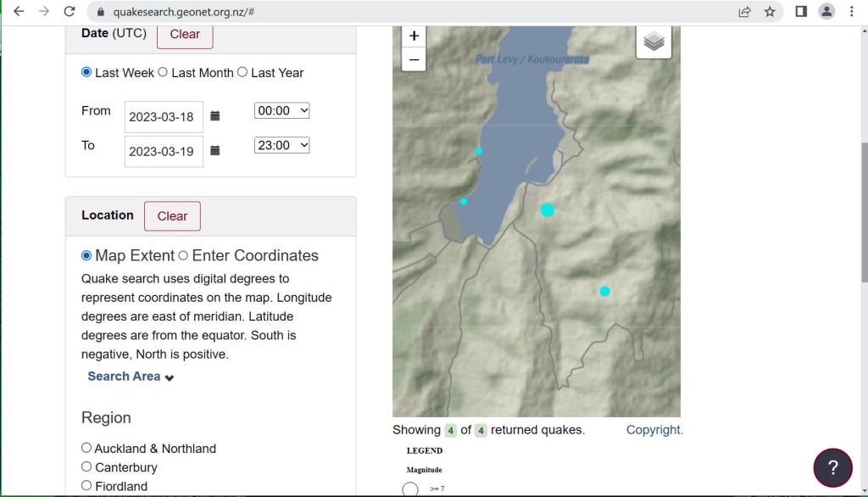Viewport: 868px width, 497px height.
Task: Reload the page in browser
Action: 70,12
